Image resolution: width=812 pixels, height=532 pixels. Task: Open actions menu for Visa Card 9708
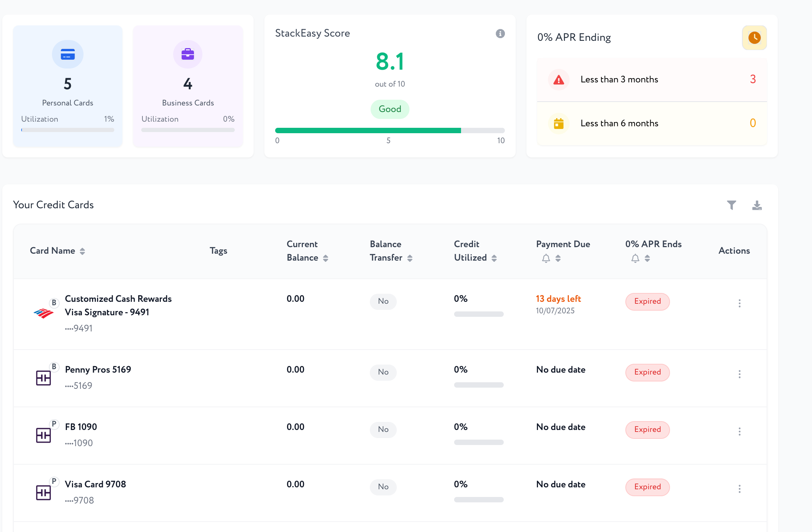(739, 489)
